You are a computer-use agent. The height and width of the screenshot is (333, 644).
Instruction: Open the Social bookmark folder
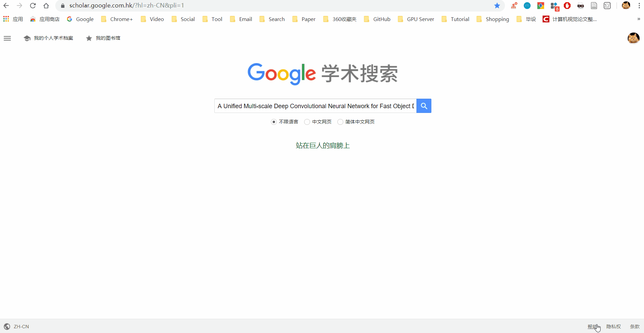click(x=183, y=19)
